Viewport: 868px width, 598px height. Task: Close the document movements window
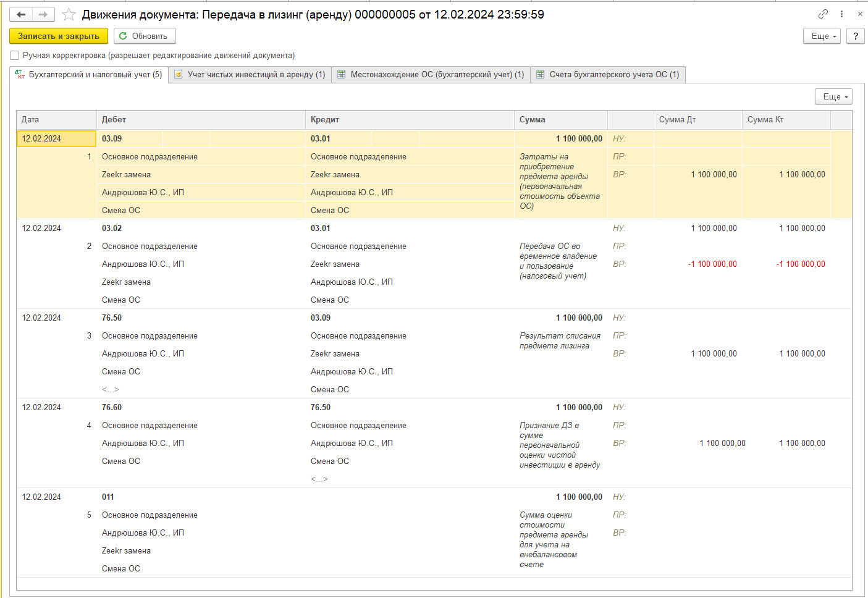click(x=859, y=14)
